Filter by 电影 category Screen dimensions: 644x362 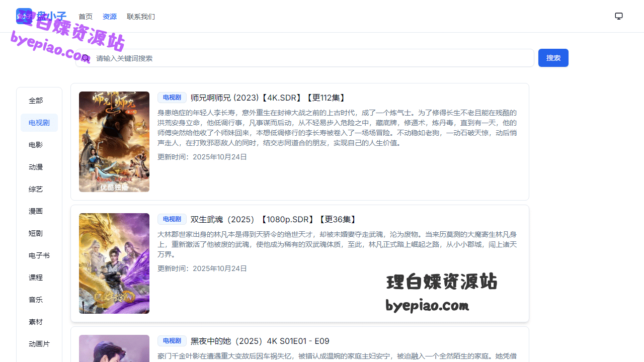[x=36, y=145]
